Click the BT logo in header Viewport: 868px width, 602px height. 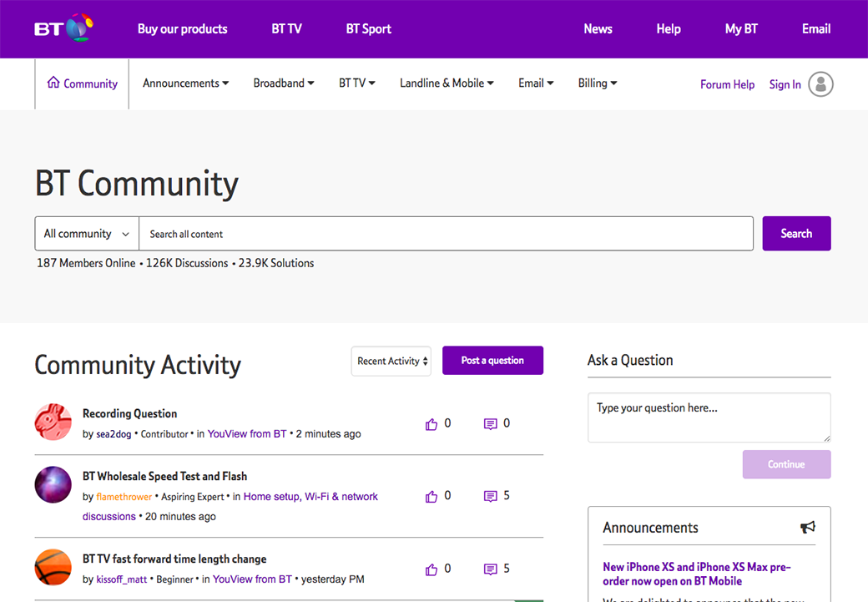pos(63,28)
